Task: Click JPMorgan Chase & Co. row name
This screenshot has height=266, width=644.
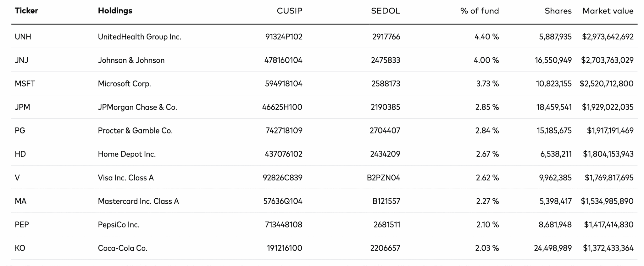Action: coord(137,107)
